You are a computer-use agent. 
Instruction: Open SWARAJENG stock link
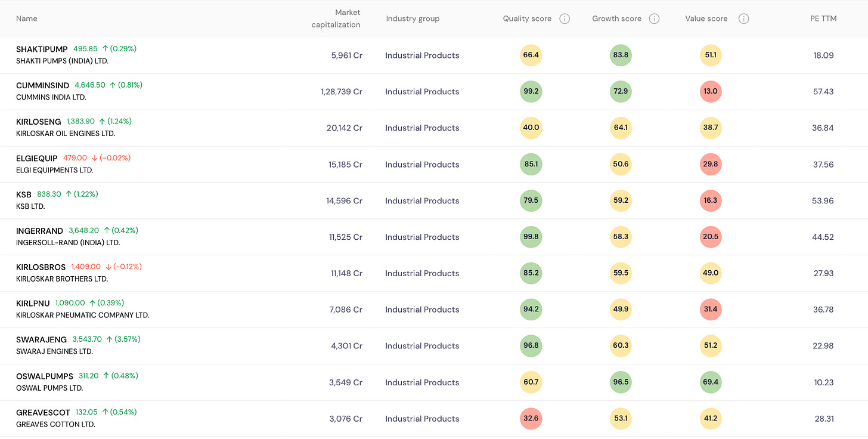tap(42, 339)
